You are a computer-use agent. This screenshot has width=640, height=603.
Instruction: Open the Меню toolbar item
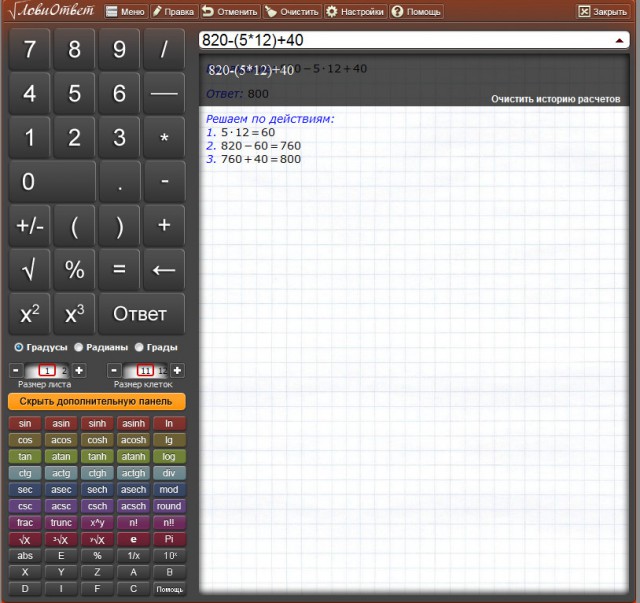[125, 12]
